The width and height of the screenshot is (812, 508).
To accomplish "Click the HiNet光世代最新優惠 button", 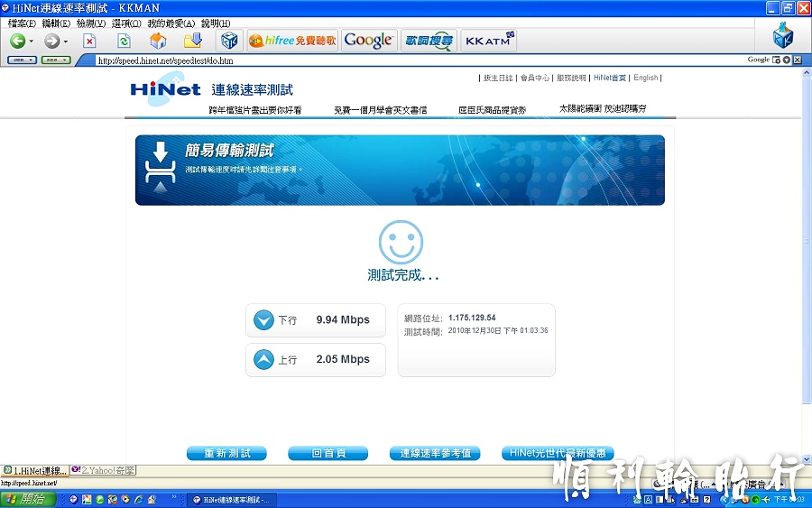I will [x=558, y=453].
